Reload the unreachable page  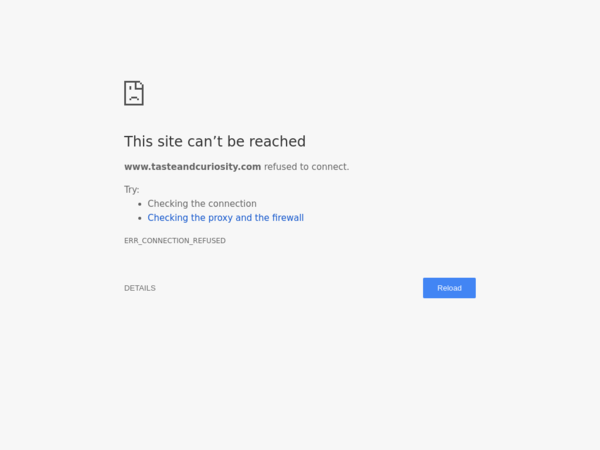tap(449, 288)
